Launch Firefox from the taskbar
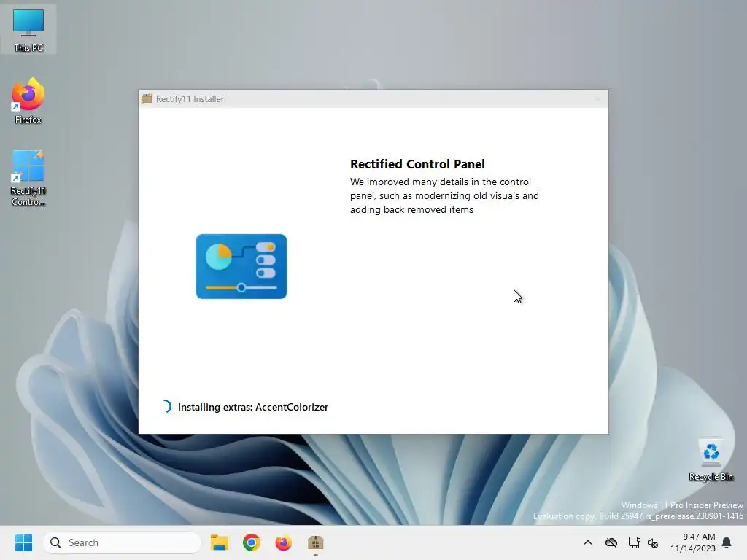The height and width of the screenshot is (560, 747). point(284,542)
